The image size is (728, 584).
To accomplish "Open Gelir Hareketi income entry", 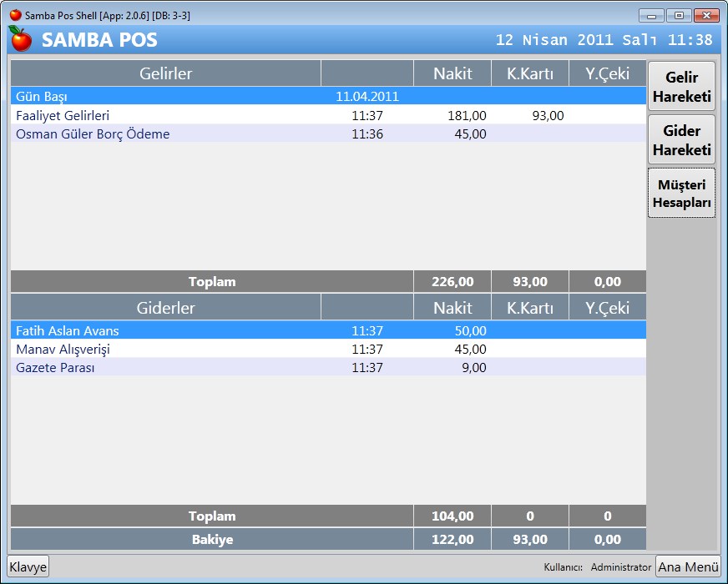I will tap(681, 86).
